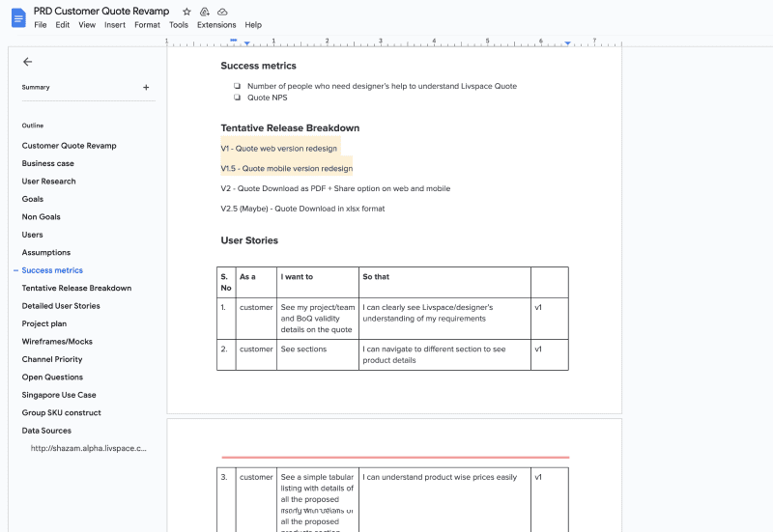The image size is (773, 532).
Task: Open the Tools menu
Action: click(x=179, y=25)
